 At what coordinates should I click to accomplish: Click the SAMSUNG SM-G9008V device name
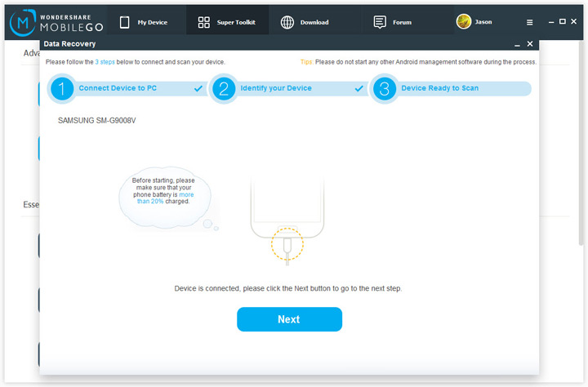(96, 120)
